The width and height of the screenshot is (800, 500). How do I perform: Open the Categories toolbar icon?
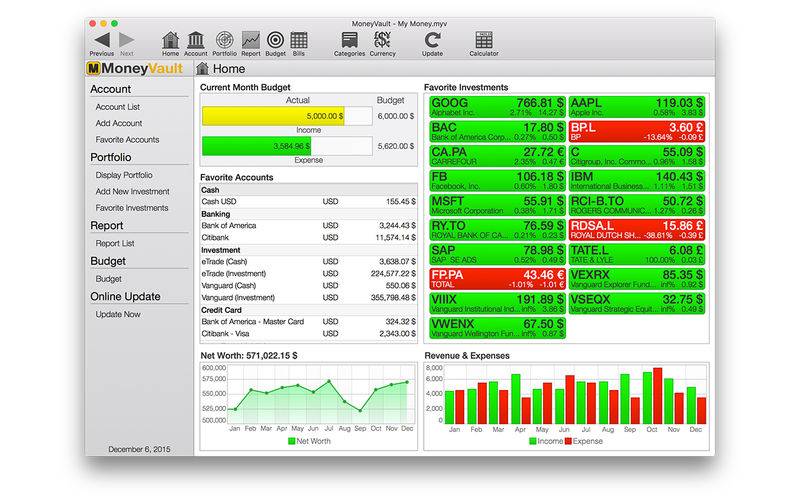pyautogui.click(x=349, y=39)
